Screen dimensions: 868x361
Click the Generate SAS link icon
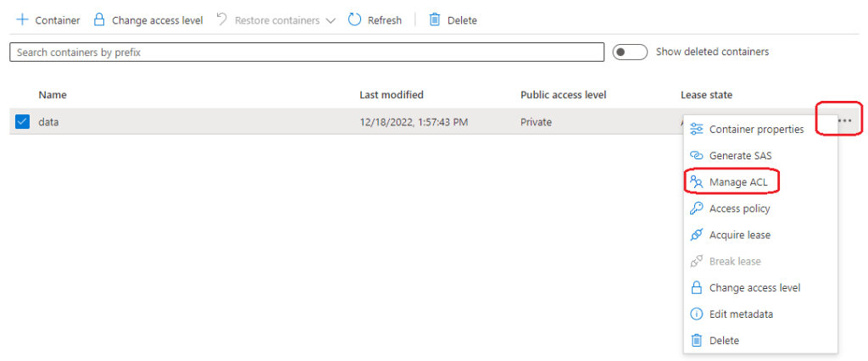point(697,155)
